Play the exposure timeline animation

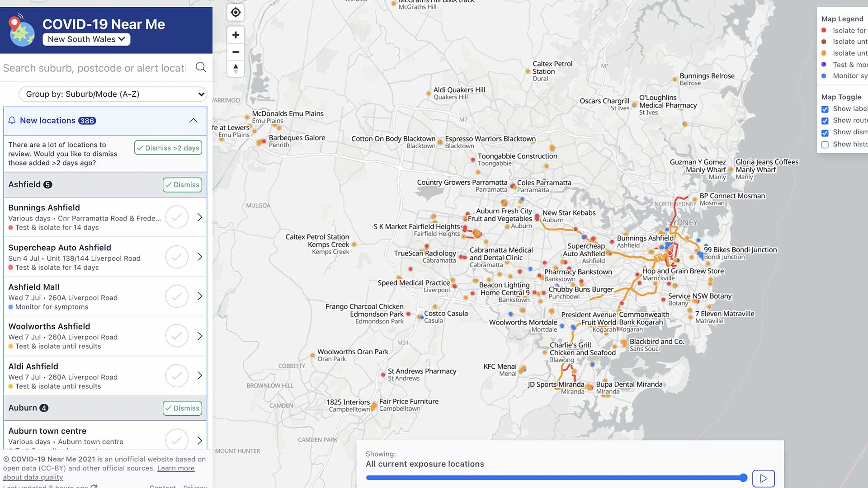point(764,479)
